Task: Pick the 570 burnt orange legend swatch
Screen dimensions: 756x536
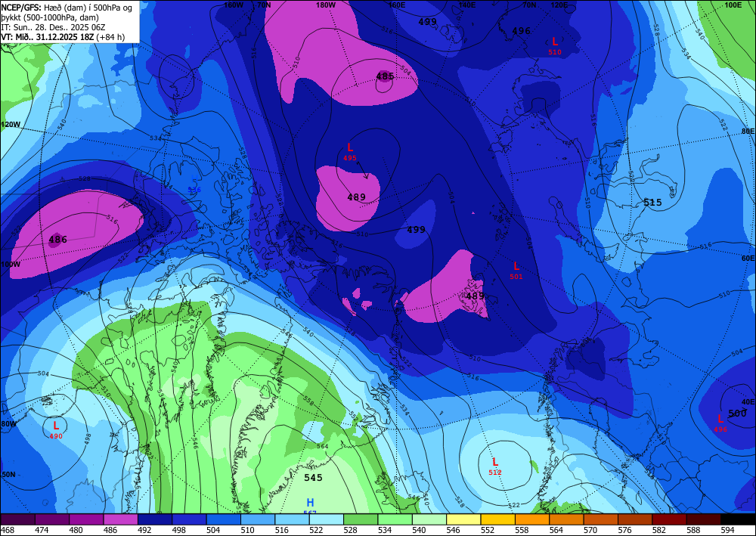Action: click(x=600, y=519)
